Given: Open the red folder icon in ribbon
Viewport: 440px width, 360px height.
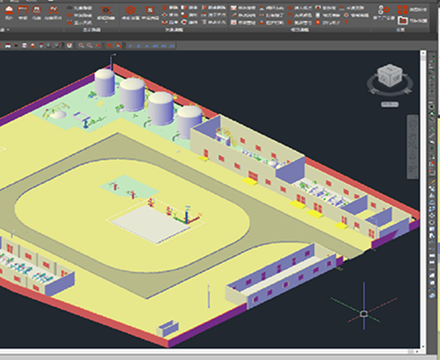Looking at the screenshot, I should click(x=403, y=21).
